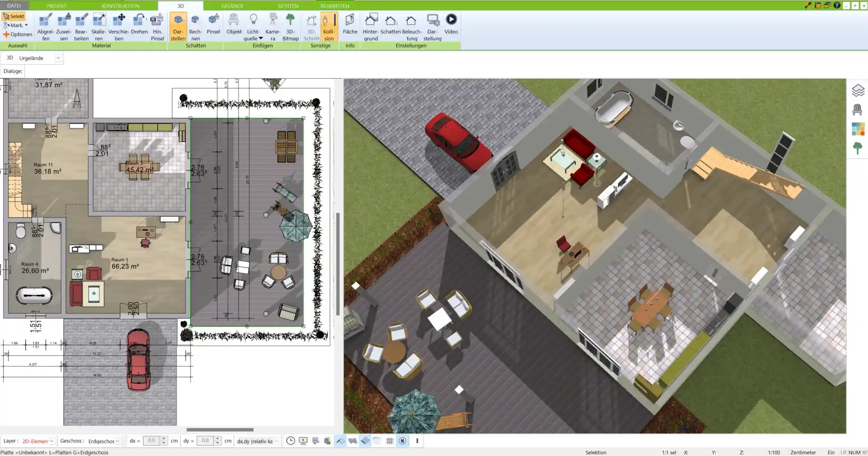The width and height of the screenshot is (868, 456).
Task: Select the Abgreifen material tool
Action: click(x=46, y=27)
